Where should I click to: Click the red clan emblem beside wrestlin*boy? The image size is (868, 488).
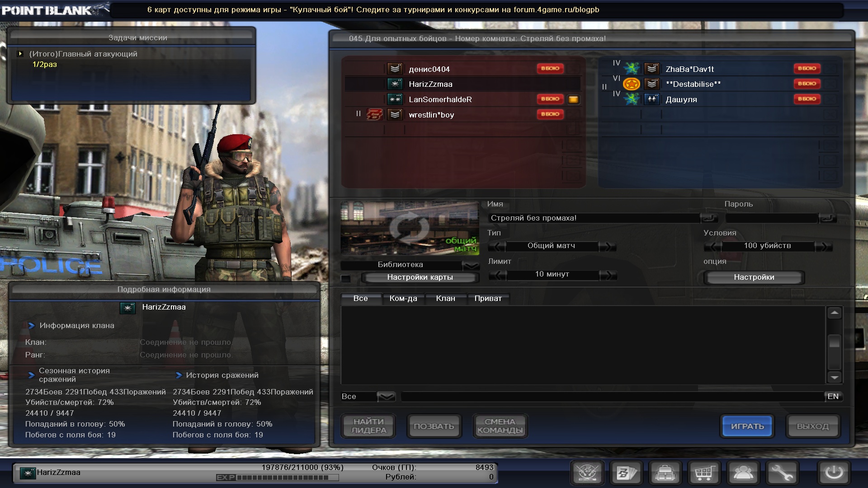pos(374,114)
